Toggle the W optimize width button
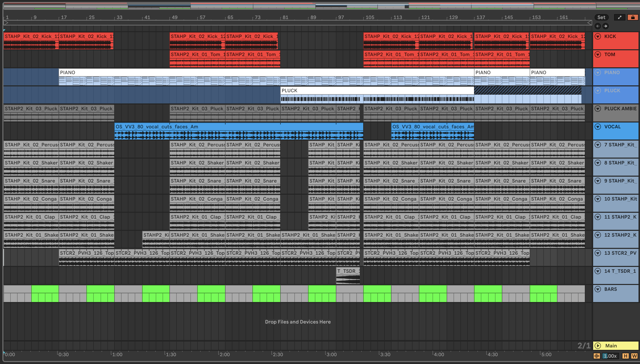This screenshot has height=364, width=640. 634,356
